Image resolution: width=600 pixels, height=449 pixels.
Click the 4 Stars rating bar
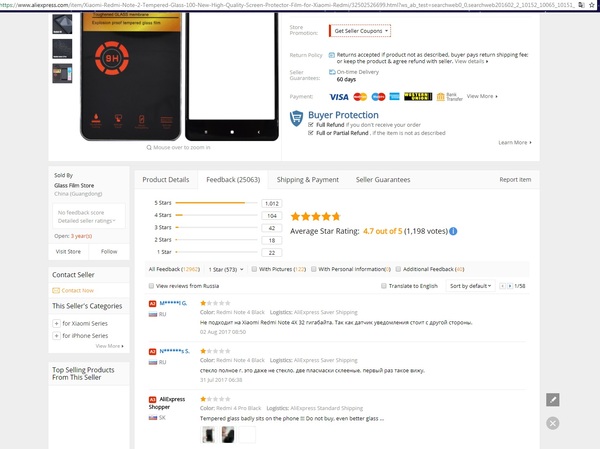tap(216, 215)
